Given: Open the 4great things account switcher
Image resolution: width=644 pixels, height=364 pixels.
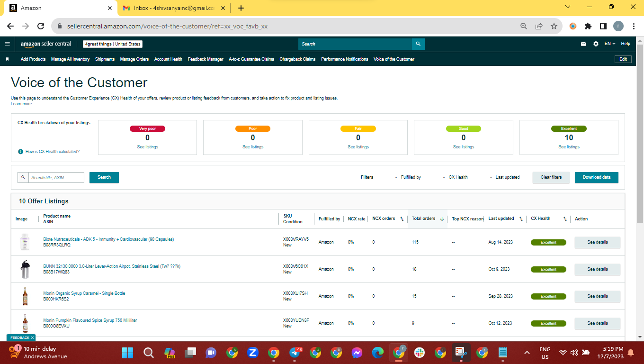Looking at the screenshot, I should (113, 44).
